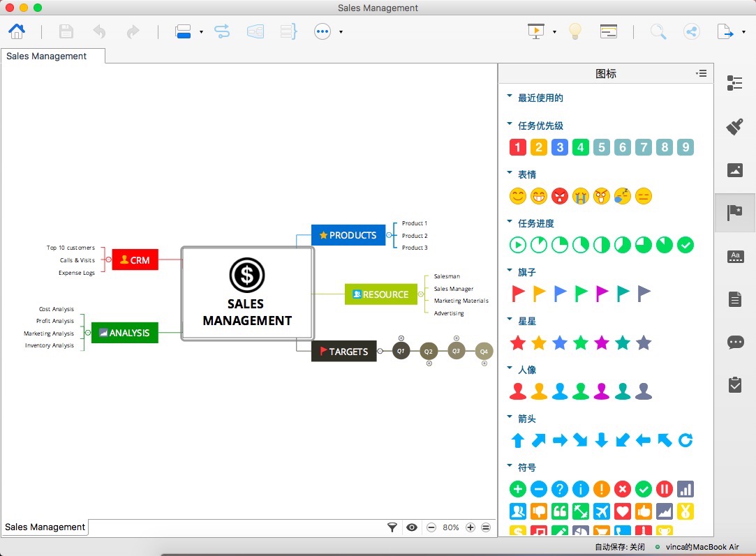
Task: Insert a new topic shape from toolbar
Action: pos(183,32)
